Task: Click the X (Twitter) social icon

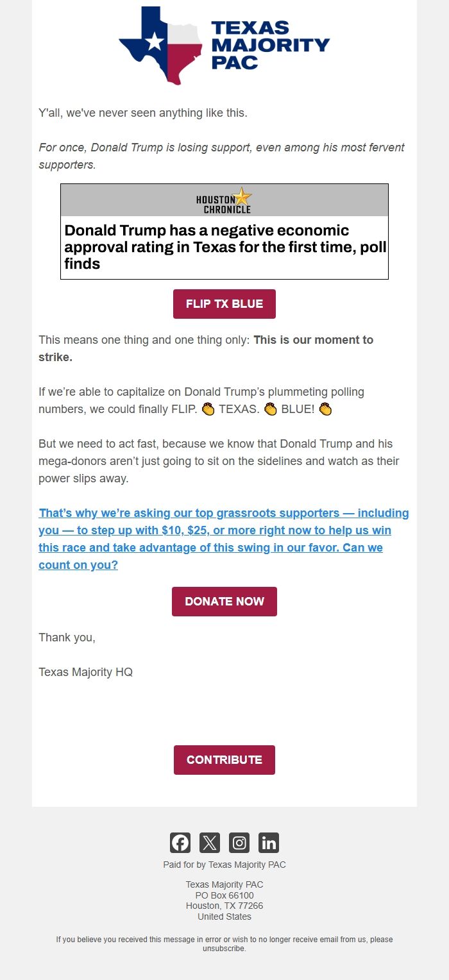Action: pyautogui.click(x=210, y=842)
